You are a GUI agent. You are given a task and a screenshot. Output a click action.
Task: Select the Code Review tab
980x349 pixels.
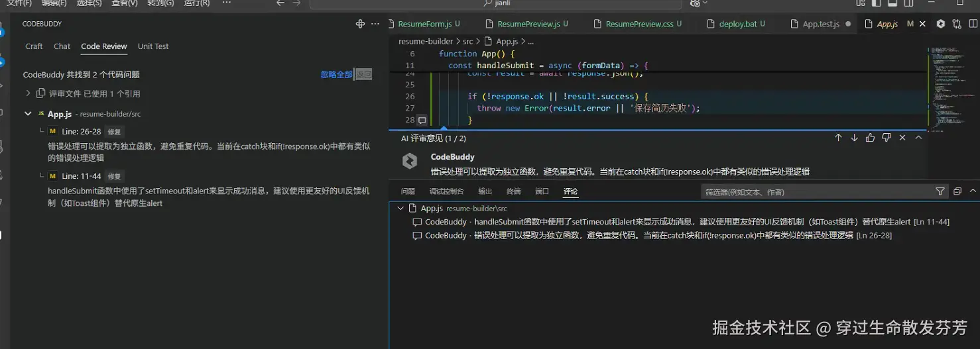pos(104,46)
